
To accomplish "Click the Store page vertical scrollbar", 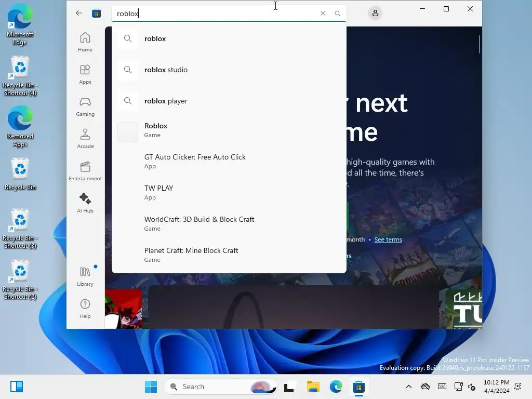I will pos(480,44).
